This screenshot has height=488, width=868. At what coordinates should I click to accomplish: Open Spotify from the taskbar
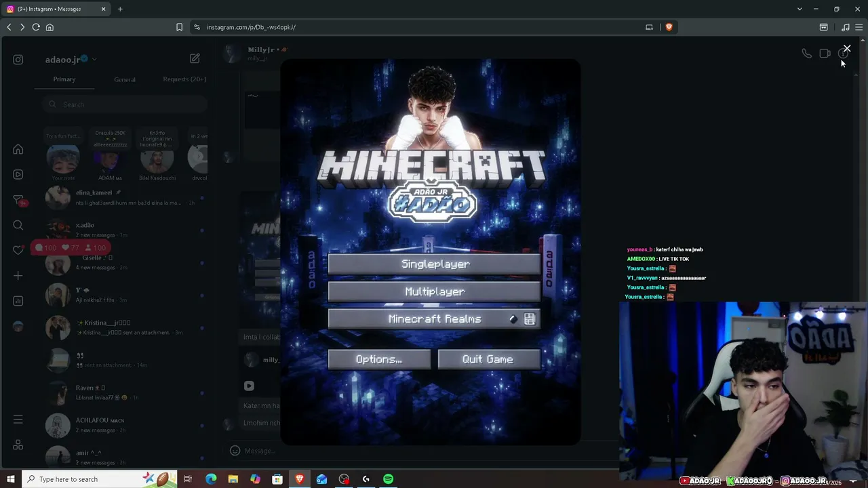[x=388, y=479]
